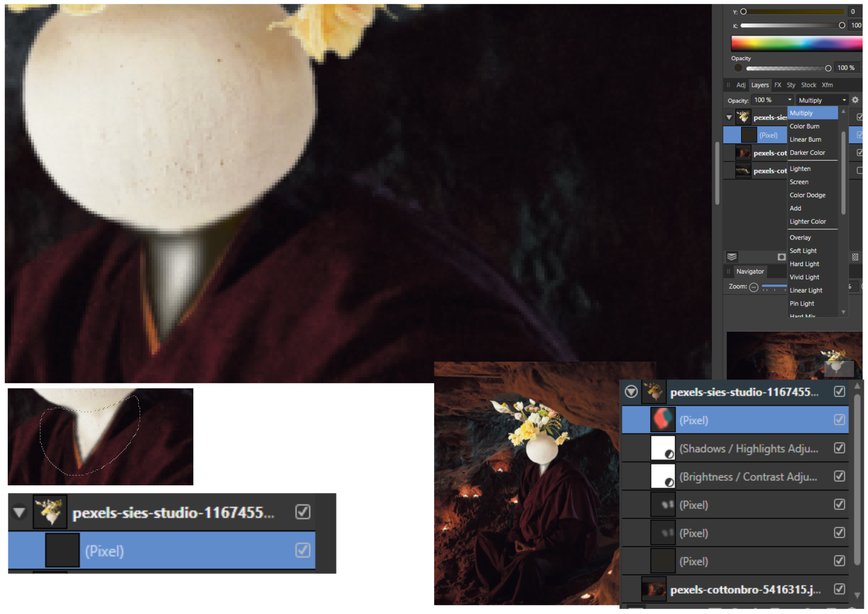Choose Color Burn blend mode

coord(804,126)
